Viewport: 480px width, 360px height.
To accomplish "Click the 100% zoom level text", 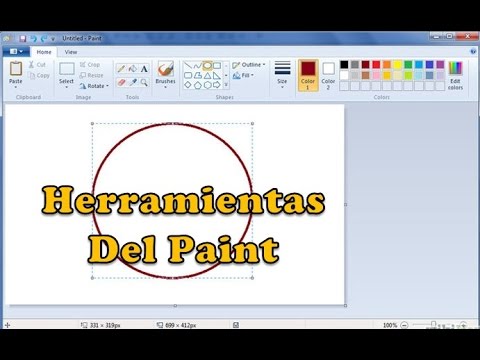I will click(390, 325).
